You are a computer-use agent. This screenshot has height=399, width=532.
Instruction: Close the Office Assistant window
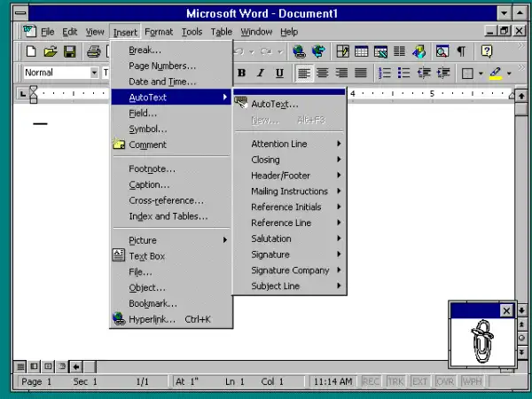506,310
